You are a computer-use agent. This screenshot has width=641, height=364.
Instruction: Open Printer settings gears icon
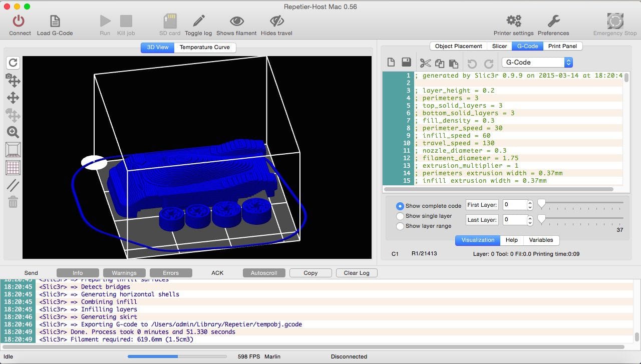[x=514, y=21]
